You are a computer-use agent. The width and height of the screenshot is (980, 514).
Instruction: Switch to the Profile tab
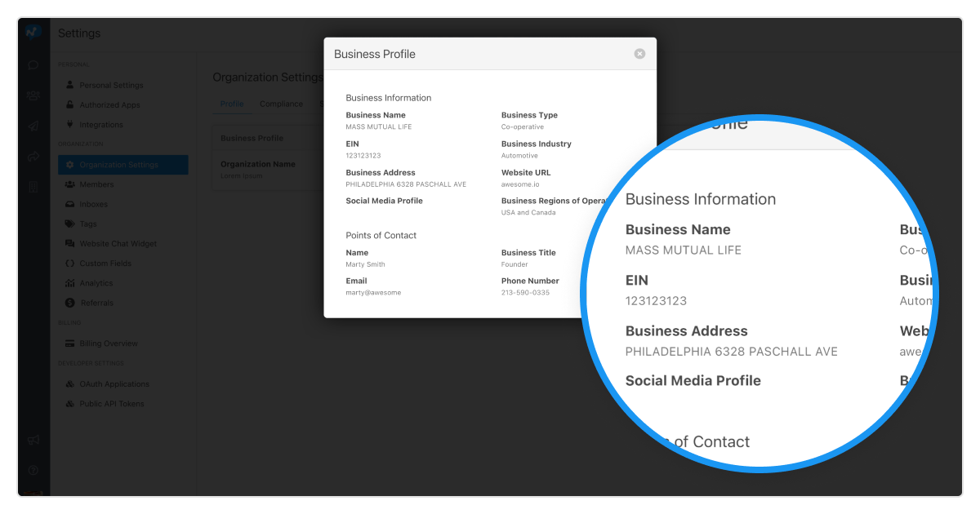coord(232,104)
